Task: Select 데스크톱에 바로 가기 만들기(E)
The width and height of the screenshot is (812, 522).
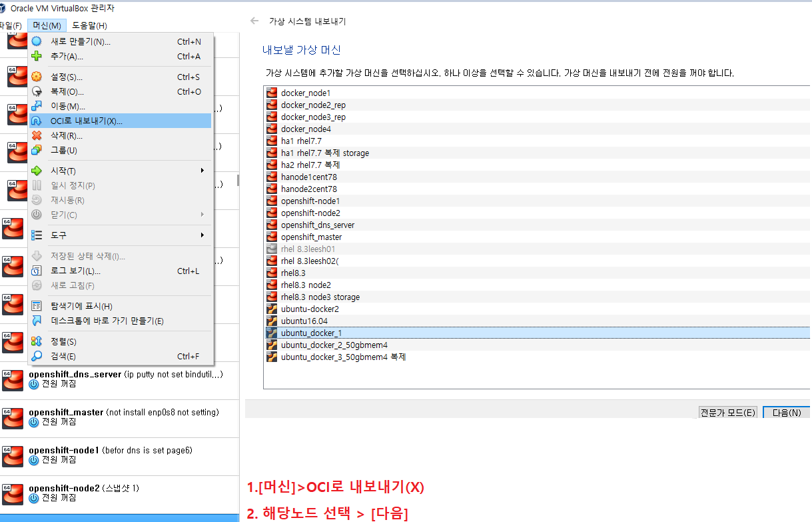Action: click(x=120, y=321)
